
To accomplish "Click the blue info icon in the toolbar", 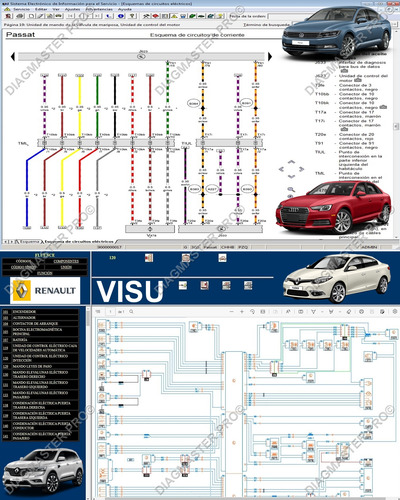I will point(121,16).
